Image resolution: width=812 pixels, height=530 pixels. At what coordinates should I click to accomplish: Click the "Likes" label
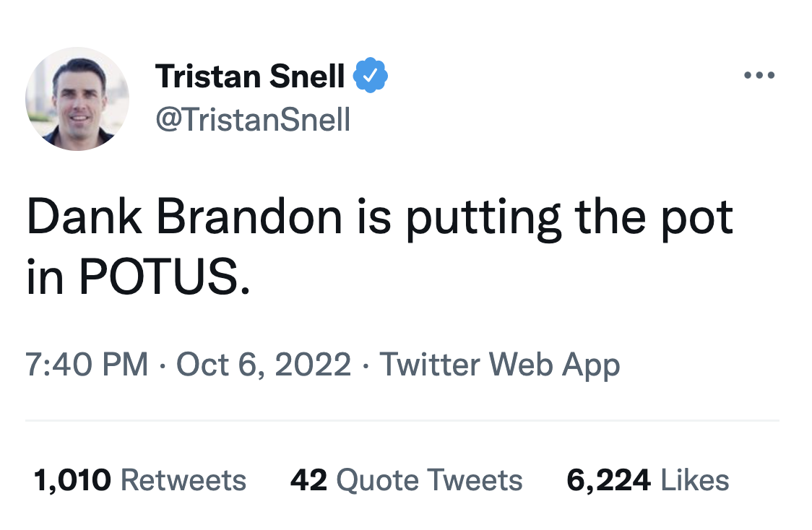(694, 480)
